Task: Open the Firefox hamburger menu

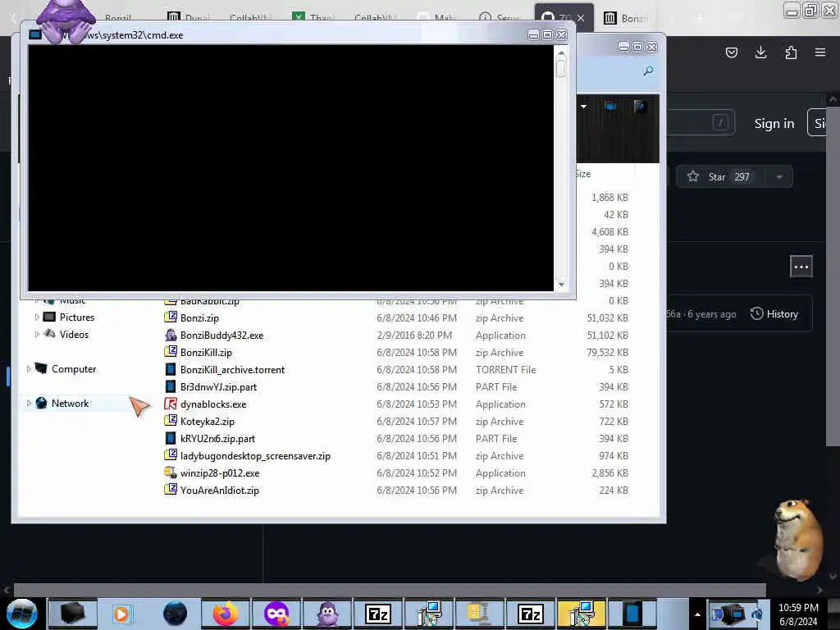Action: 820,52
